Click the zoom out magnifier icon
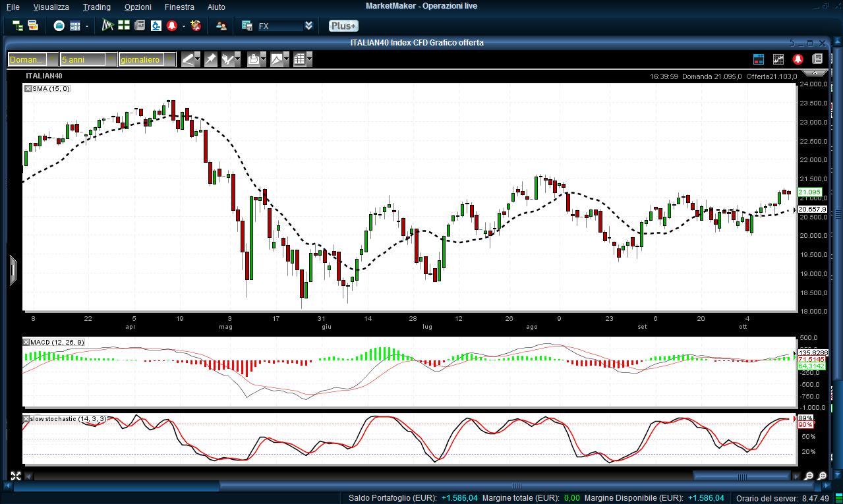 [x=809, y=476]
